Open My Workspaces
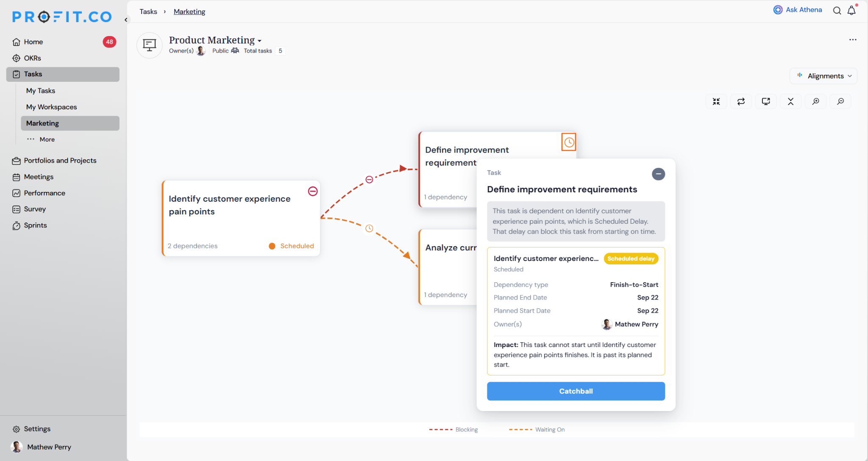This screenshot has width=868, height=461. pos(52,107)
